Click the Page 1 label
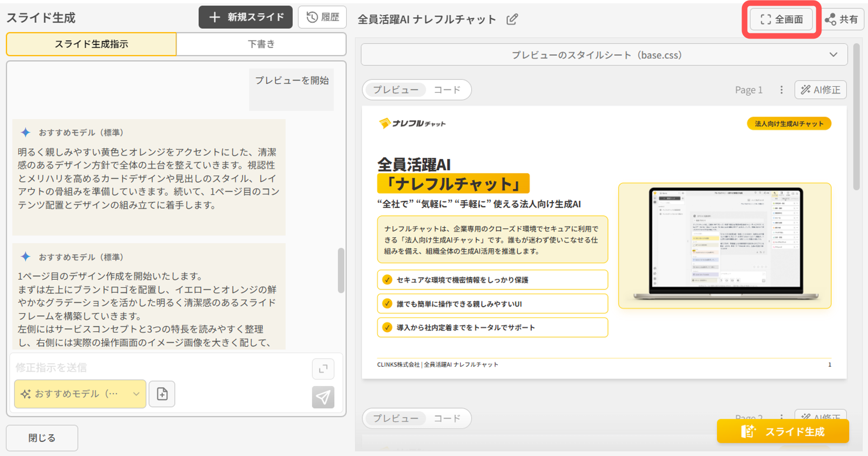The image size is (868, 456). [x=749, y=90]
